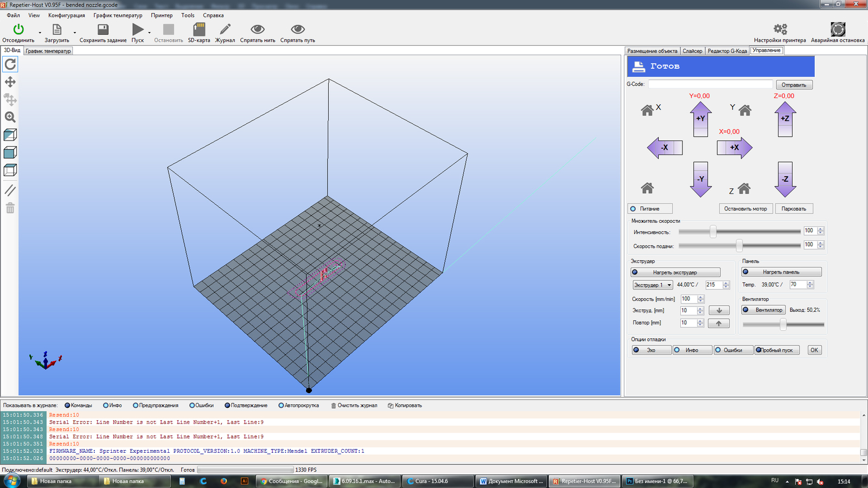Screen dimensions: 868x488
Task: Increase the bed temperature 70 spinner
Action: point(810,283)
